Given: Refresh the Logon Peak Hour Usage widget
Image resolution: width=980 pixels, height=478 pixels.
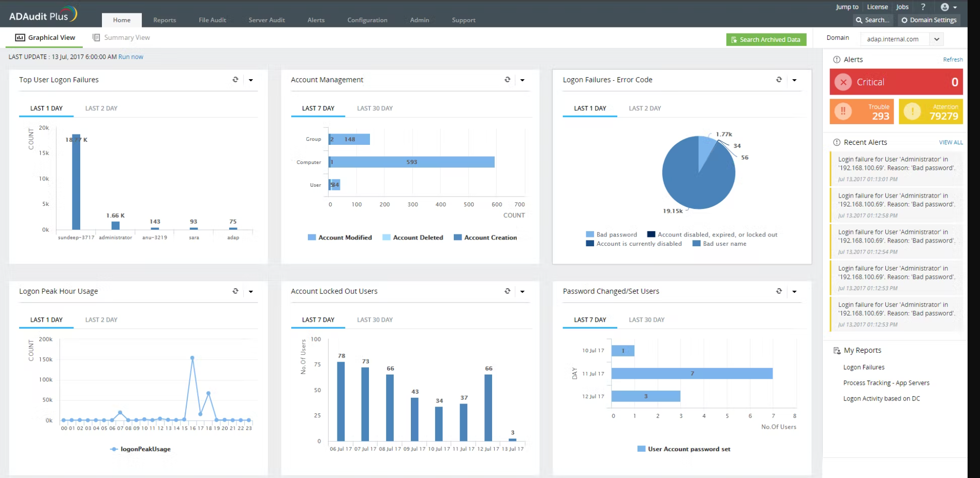Looking at the screenshot, I should 235,291.
